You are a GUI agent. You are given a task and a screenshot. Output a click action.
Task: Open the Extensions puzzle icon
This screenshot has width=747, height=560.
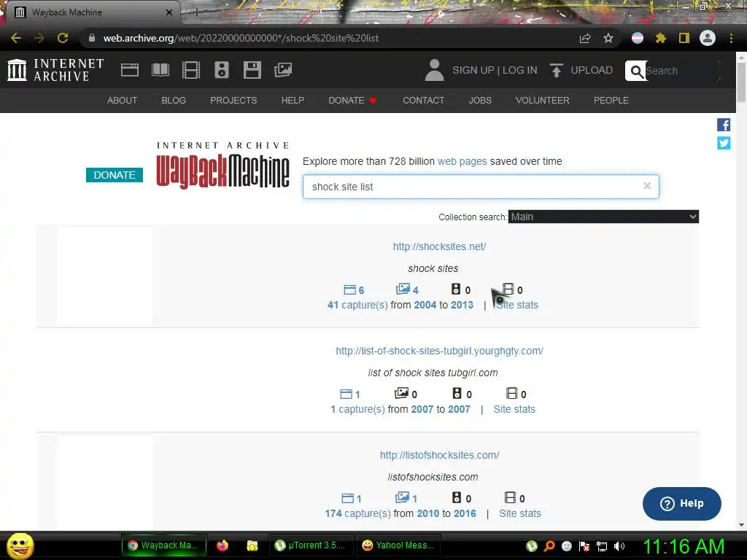pyautogui.click(x=660, y=38)
